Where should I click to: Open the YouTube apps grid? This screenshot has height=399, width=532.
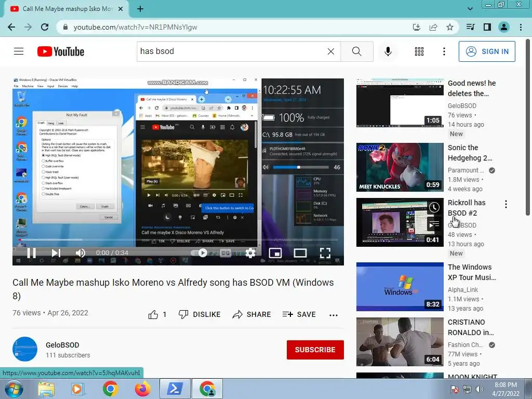419,51
